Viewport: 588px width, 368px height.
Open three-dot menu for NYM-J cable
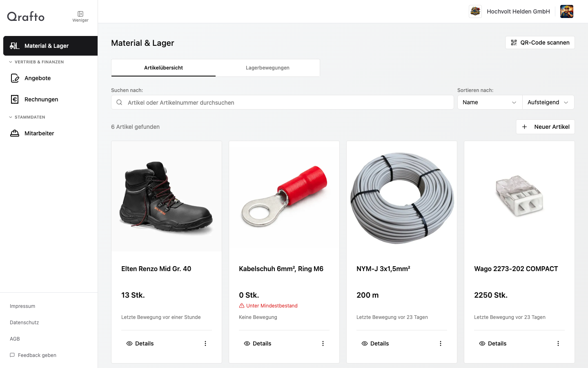(441, 343)
